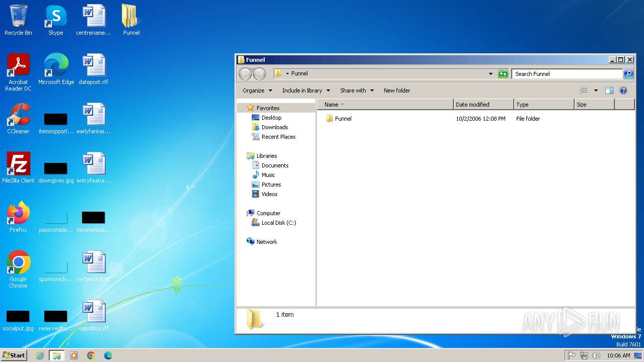Open FileZilla Client desktop shortcut
The image size is (644, 362).
click(x=18, y=168)
